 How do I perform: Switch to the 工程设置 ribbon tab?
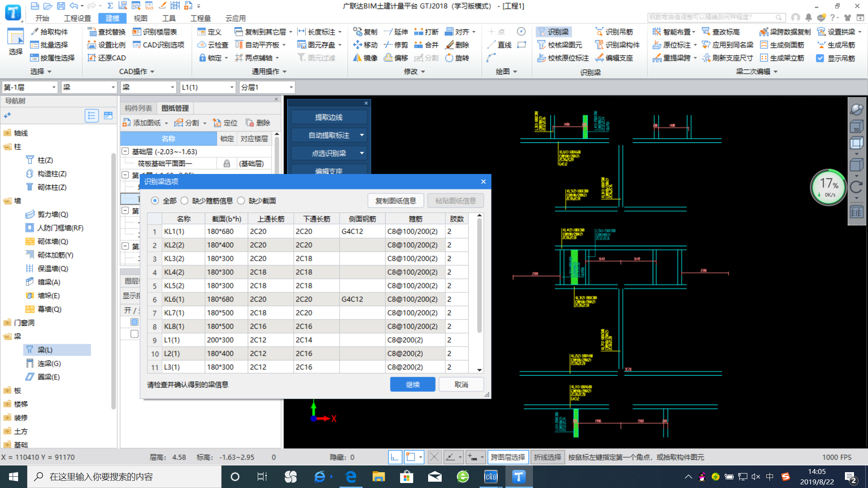[x=77, y=18]
